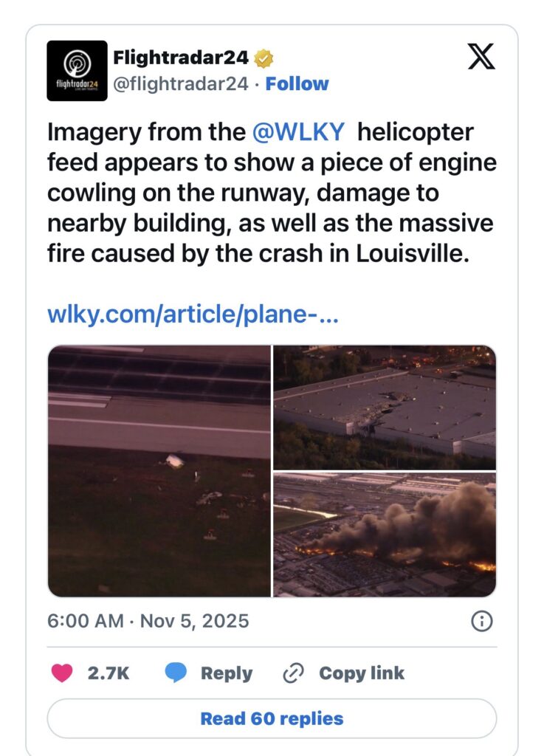The height and width of the screenshot is (756, 544).
Task: Click the blue reply speech bubble icon
Action: tap(176, 673)
